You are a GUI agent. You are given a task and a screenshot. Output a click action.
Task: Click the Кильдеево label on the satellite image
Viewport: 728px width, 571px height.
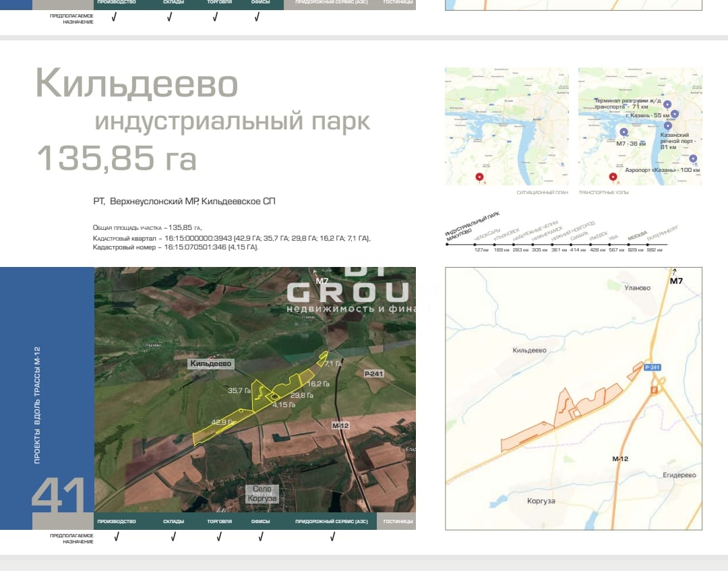pyautogui.click(x=211, y=363)
